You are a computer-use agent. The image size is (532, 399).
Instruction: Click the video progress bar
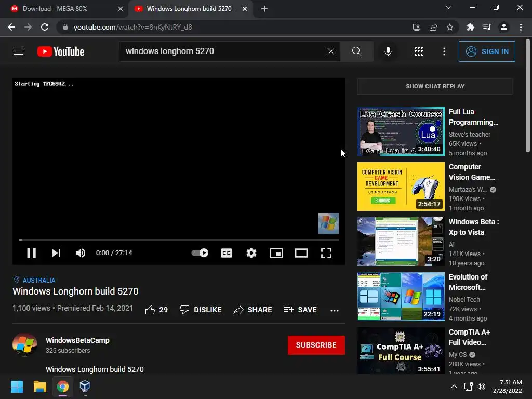click(x=179, y=240)
